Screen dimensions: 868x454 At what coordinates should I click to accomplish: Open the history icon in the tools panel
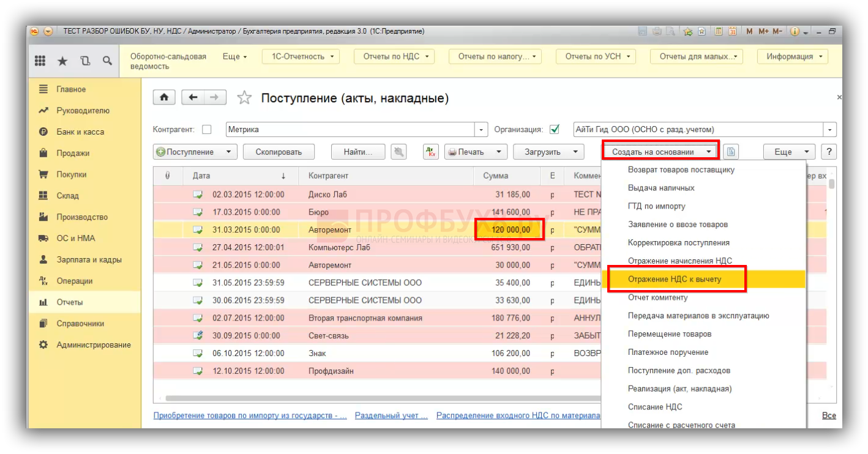pos(85,61)
